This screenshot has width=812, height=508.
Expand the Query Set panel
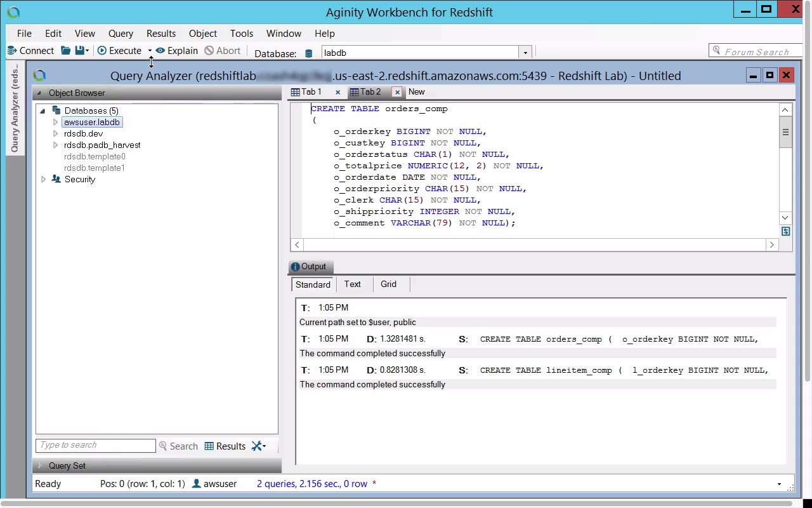pos(41,465)
